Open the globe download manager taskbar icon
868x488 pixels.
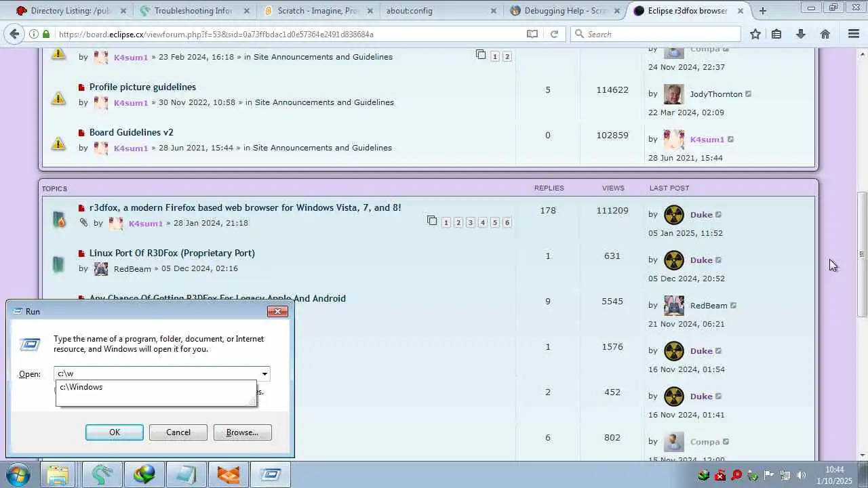144,474
